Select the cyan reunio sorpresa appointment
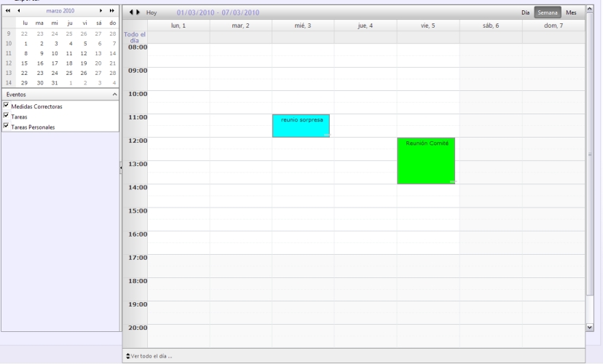 tap(301, 126)
